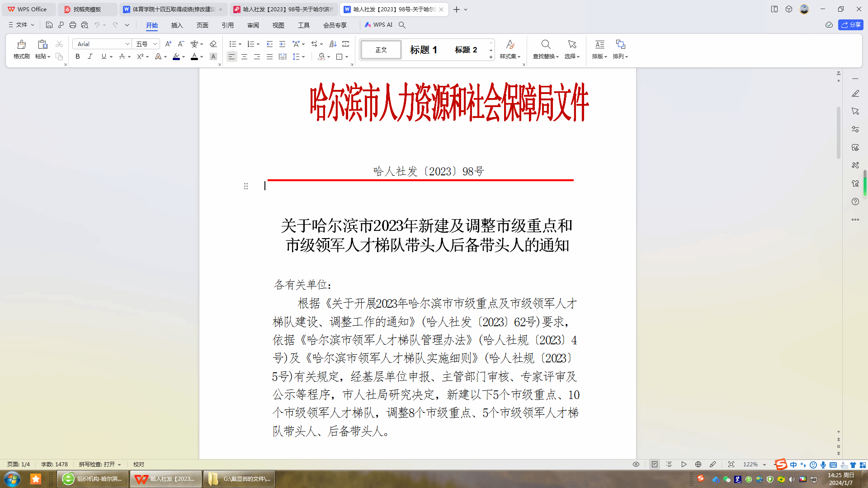The height and width of the screenshot is (488, 868).
Task: Click the Increase font size icon
Action: [x=168, y=44]
